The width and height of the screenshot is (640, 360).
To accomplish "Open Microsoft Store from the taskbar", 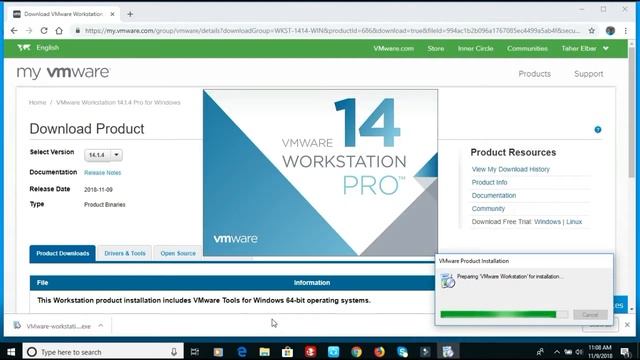I will (x=287, y=352).
